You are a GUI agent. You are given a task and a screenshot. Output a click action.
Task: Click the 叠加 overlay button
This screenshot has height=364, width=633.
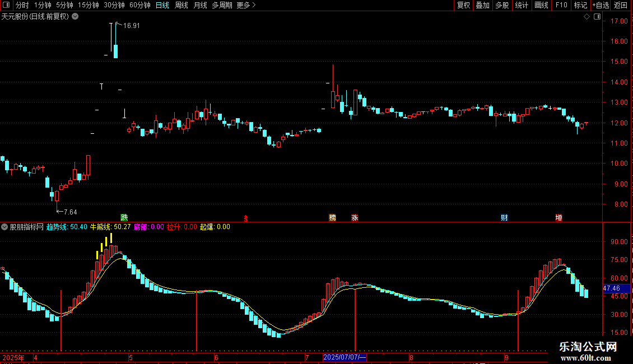(x=483, y=5)
